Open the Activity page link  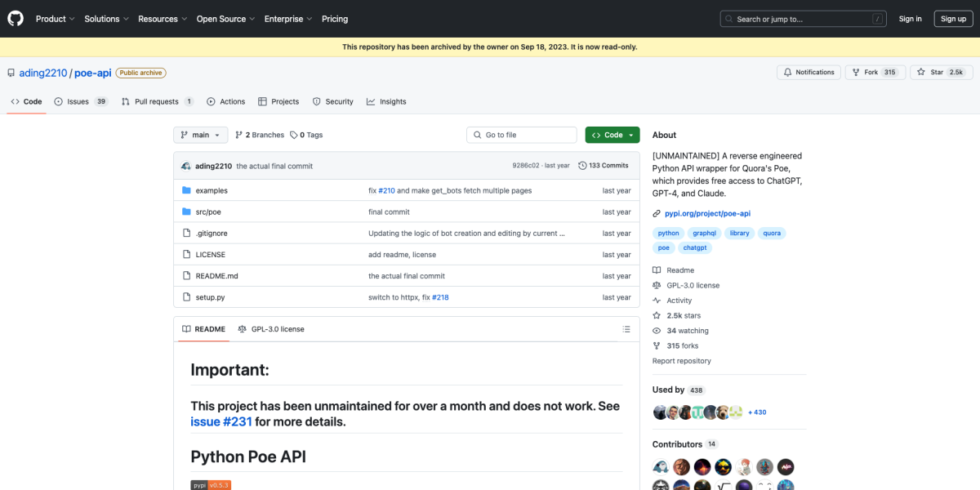pos(679,301)
